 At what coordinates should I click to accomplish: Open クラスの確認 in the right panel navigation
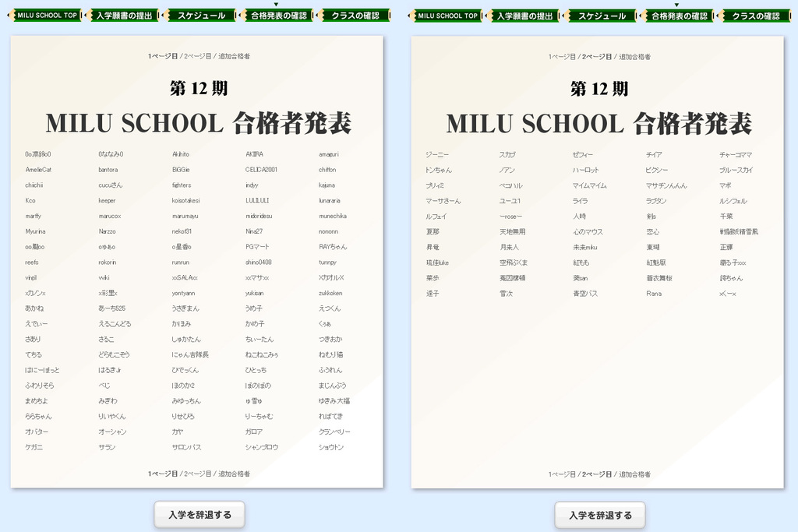756,16
